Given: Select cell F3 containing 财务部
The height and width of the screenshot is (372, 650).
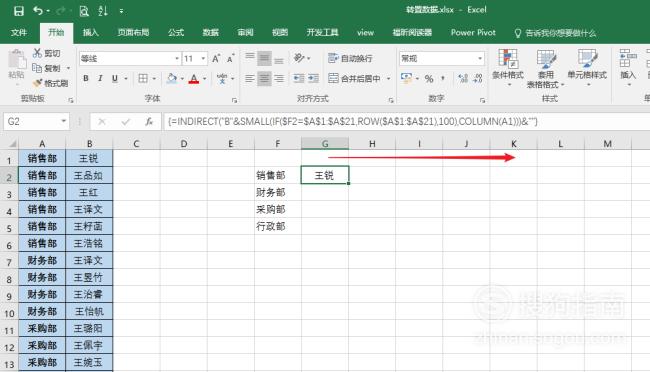Looking at the screenshot, I should click(x=278, y=192).
